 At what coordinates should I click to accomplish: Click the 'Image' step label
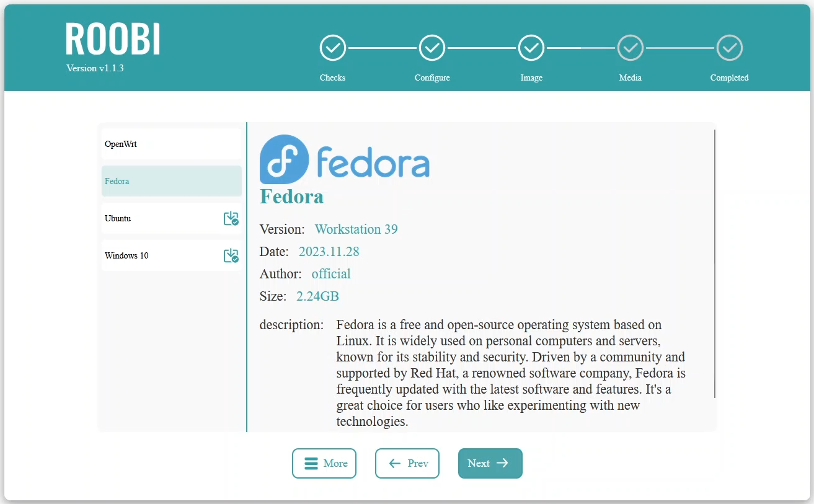pyautogui.click(x=531, y=77)
